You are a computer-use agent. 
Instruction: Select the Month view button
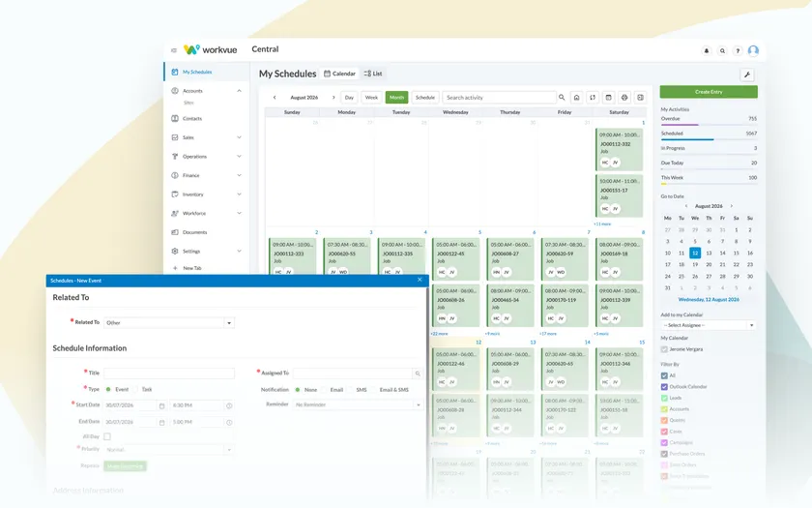tap(396, 98)
